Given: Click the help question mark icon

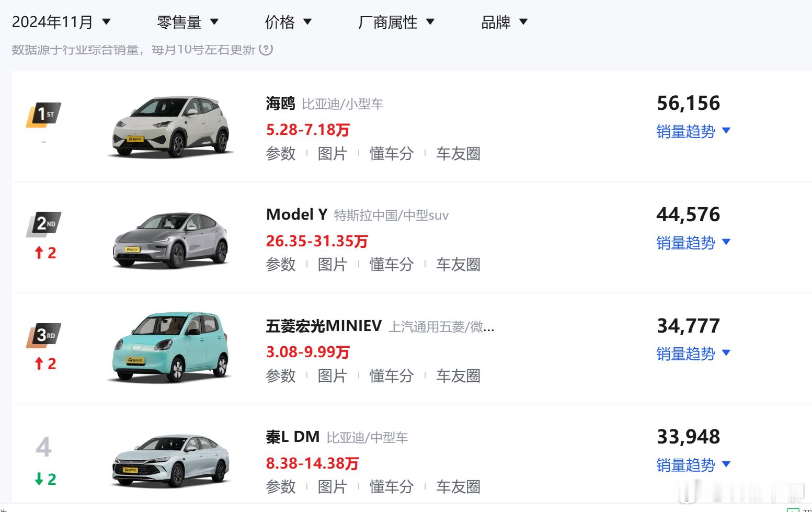Looking at the screenshot, I should [266, 50].
